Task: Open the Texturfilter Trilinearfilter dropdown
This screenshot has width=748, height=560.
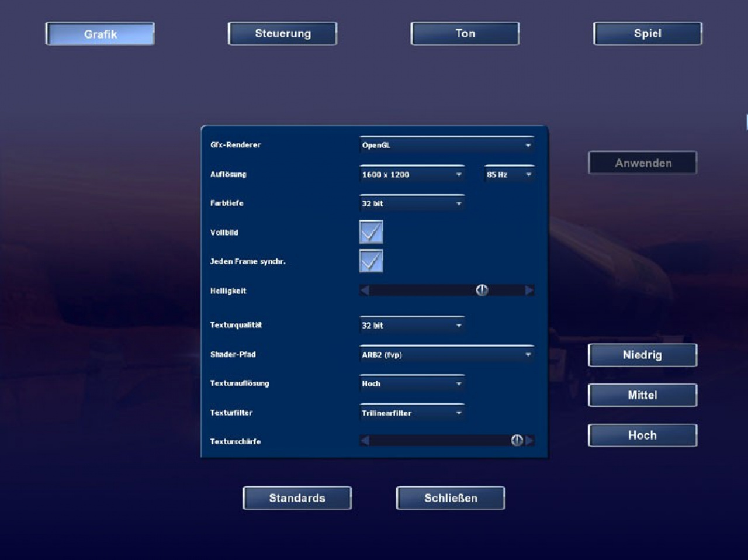Action: point(412,413)
